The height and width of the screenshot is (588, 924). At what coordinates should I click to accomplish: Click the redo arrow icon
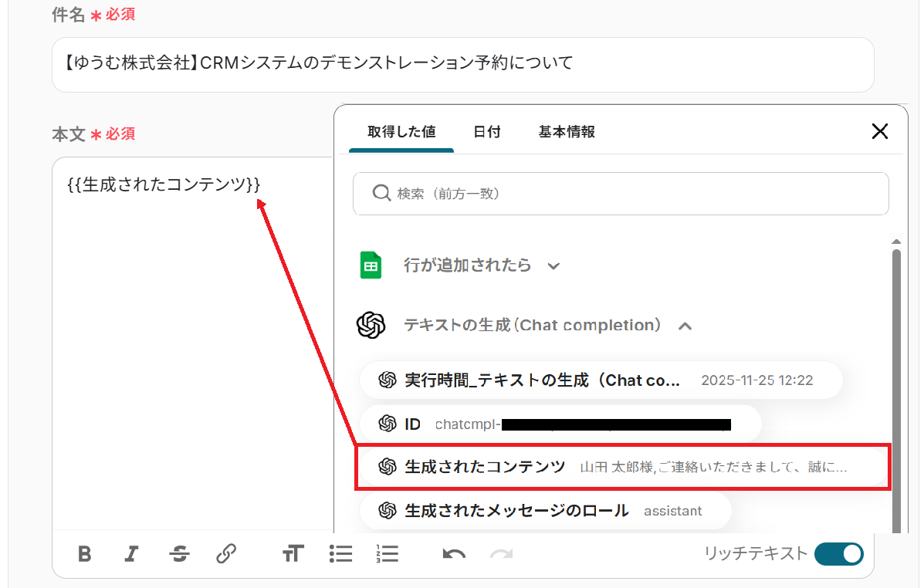[x=502, y=554]
